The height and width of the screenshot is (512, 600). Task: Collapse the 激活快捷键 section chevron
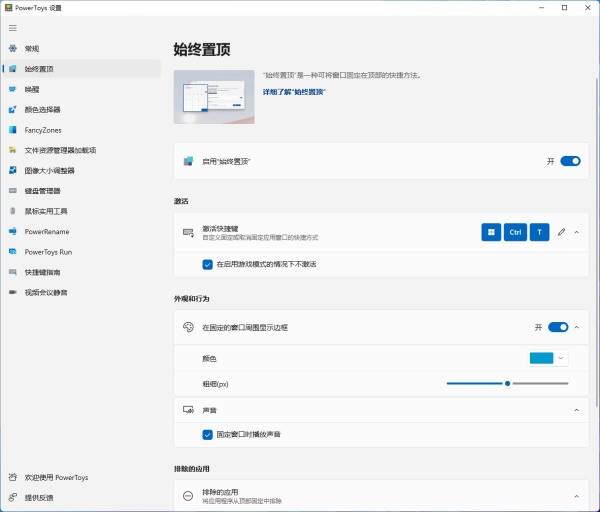577,232
